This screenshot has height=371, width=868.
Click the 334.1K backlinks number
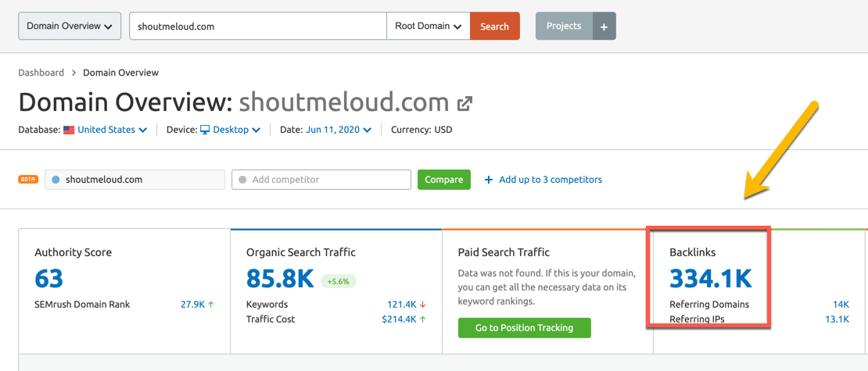pyautogui.click(x=710, y=278)
